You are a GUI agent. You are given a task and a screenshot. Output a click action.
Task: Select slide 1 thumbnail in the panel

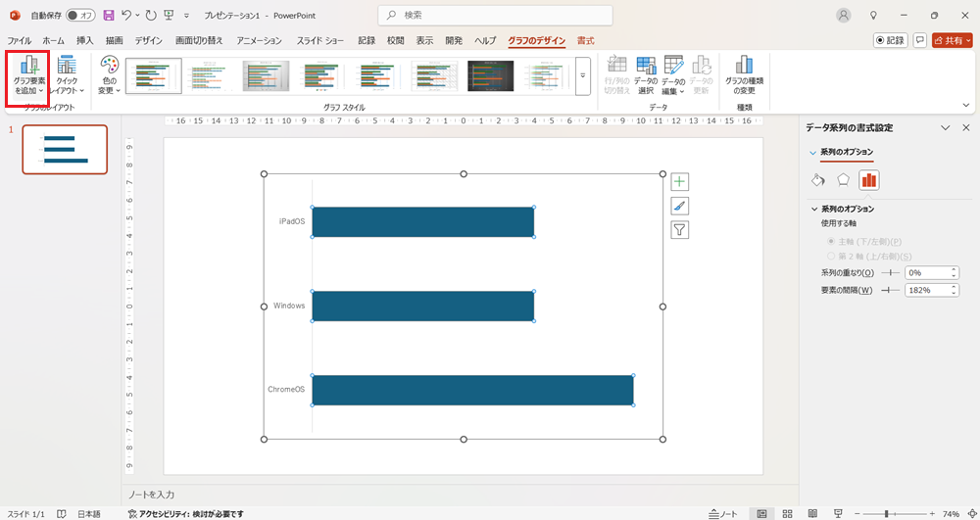coord(65,149)
